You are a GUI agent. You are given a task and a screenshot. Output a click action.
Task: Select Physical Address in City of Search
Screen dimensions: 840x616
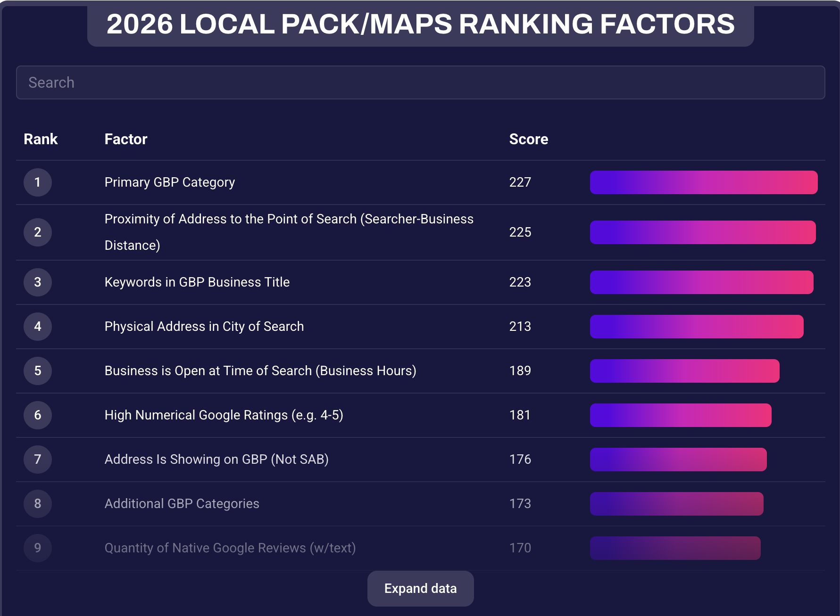(x=204, y=327)
